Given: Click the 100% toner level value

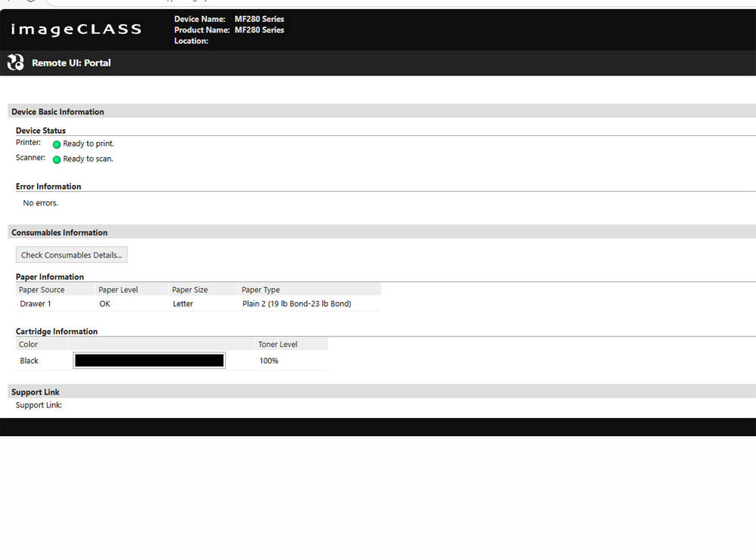Looking at the screenshot, I should coord(268,360).
